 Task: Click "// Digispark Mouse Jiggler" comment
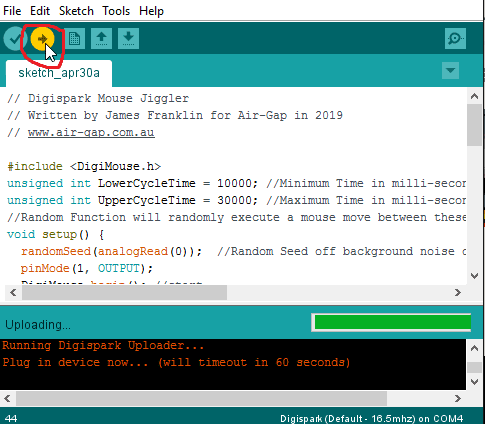[x=98, y=98]
